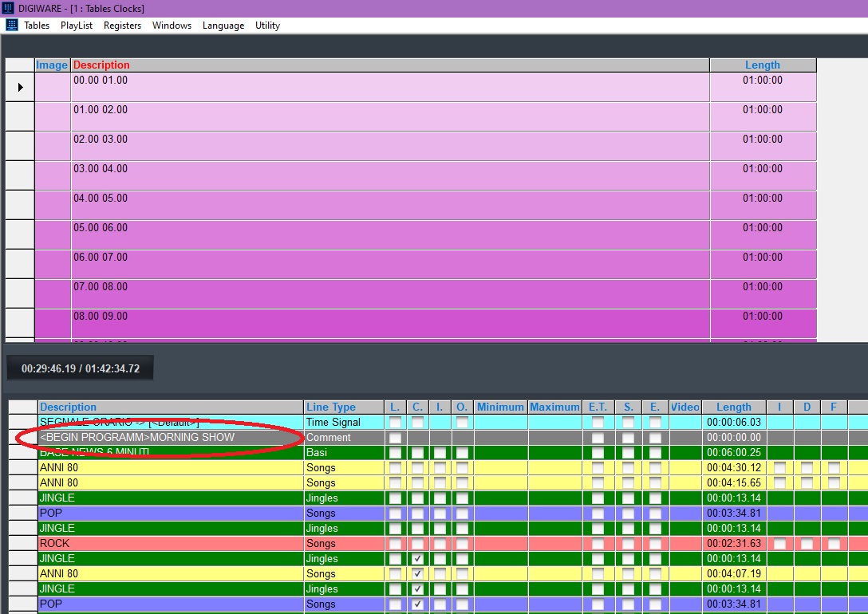Screen dimensions: 868x614
Task: Toggle the F checkbox in the ROCK row
Action: click(x=834, y=544)
